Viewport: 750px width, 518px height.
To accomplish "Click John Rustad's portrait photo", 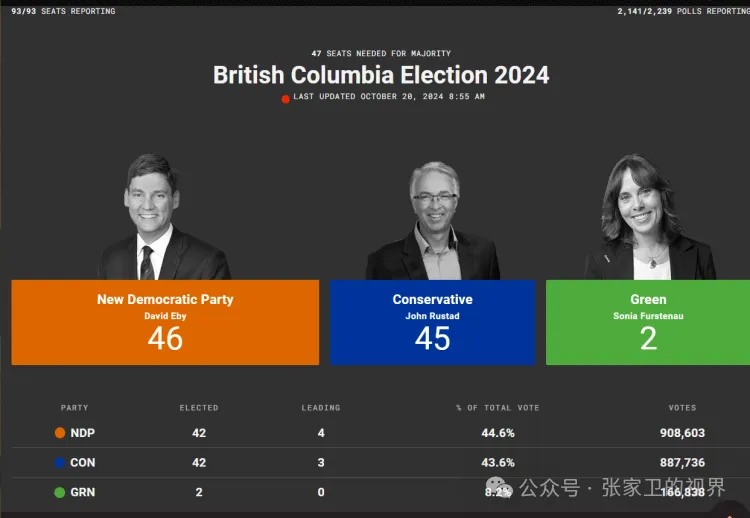I will pyautogui.click(x=432, y=222).
